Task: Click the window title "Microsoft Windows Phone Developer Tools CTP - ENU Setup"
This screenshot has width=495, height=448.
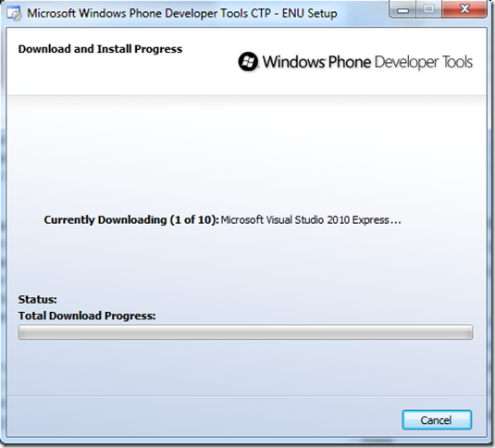Action: [x=182, y=14]
